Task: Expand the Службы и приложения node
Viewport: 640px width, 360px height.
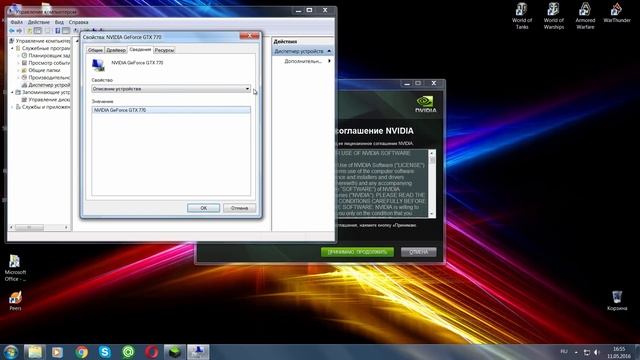Action: click(x=12, y=107)
